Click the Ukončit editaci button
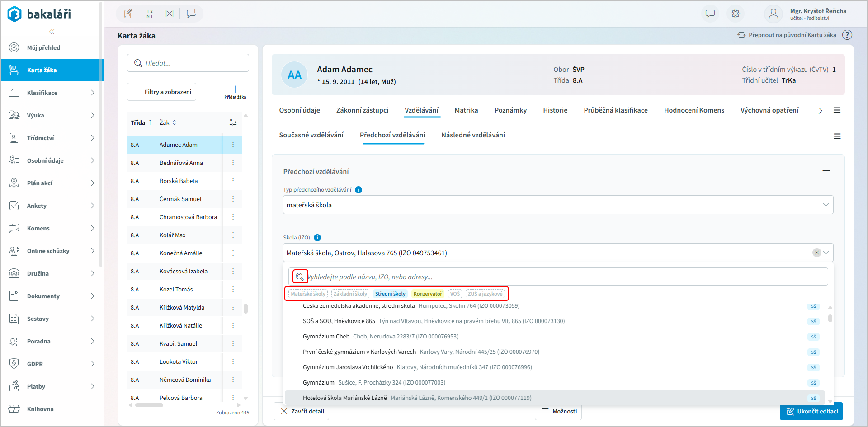The height and width of the screenshot is (427, 868). coord(811,411)
